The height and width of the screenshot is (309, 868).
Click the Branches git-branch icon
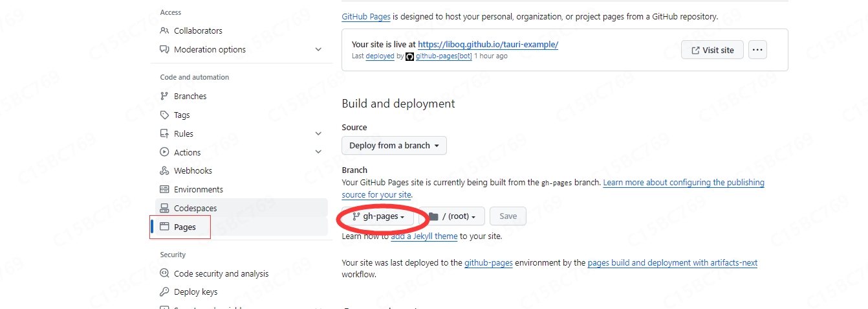coord(164,96)
